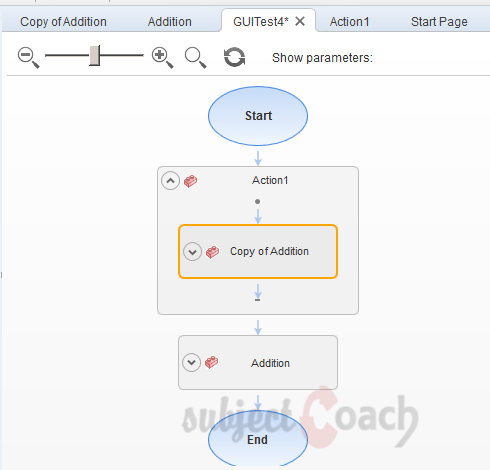
Task: Switch to the Addition tab
Action: point(170,22)
